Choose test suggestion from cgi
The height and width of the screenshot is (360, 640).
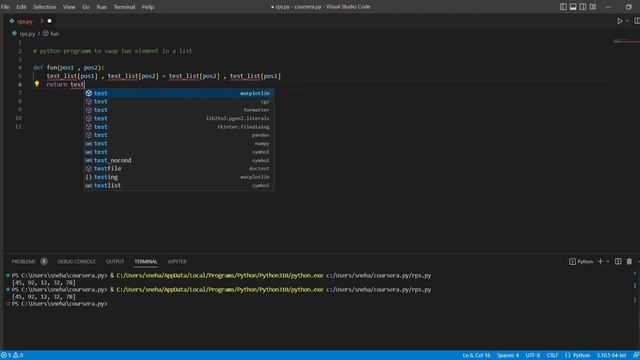[179, 102]
